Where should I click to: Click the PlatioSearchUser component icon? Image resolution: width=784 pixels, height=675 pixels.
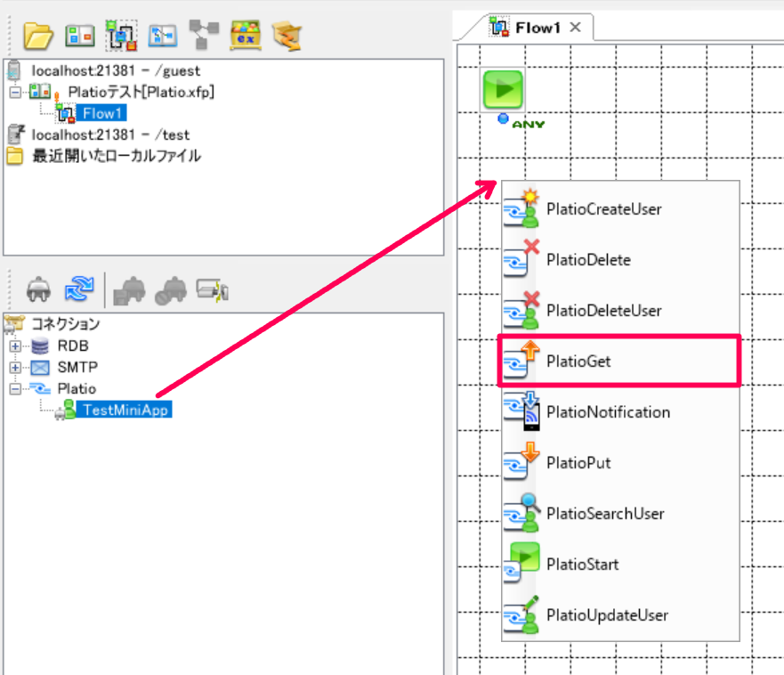tap(521, 512)
